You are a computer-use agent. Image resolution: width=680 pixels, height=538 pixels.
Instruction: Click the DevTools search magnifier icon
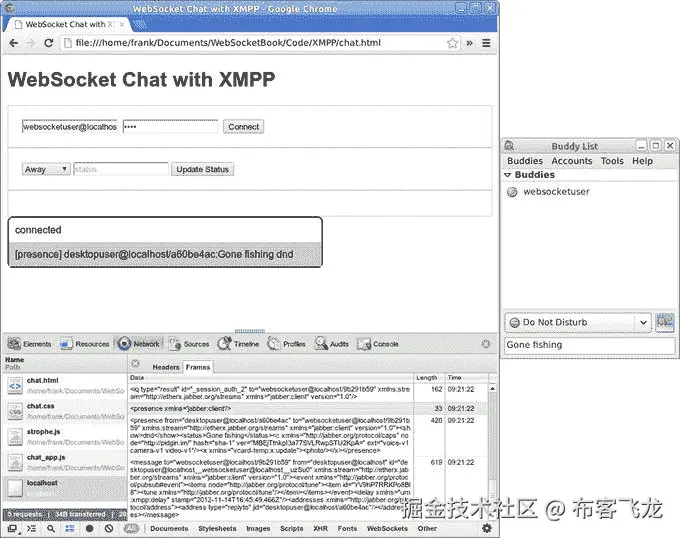(51, 528)
